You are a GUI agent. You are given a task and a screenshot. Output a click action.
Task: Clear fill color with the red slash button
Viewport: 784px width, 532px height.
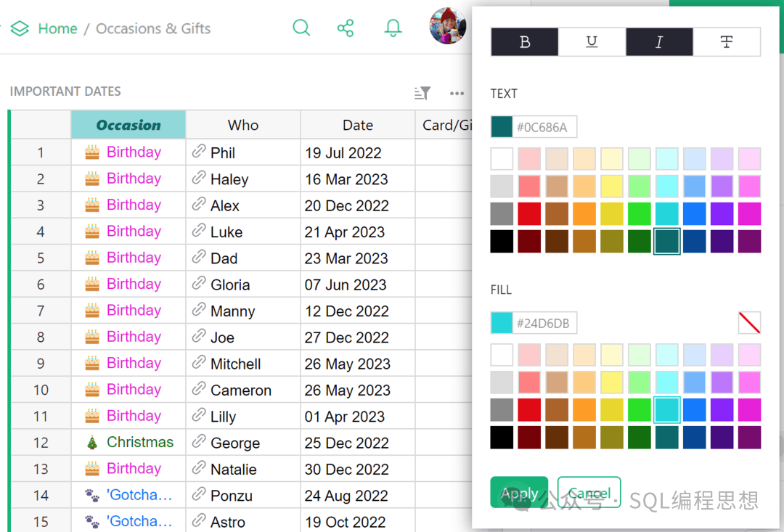coord(749,322)
